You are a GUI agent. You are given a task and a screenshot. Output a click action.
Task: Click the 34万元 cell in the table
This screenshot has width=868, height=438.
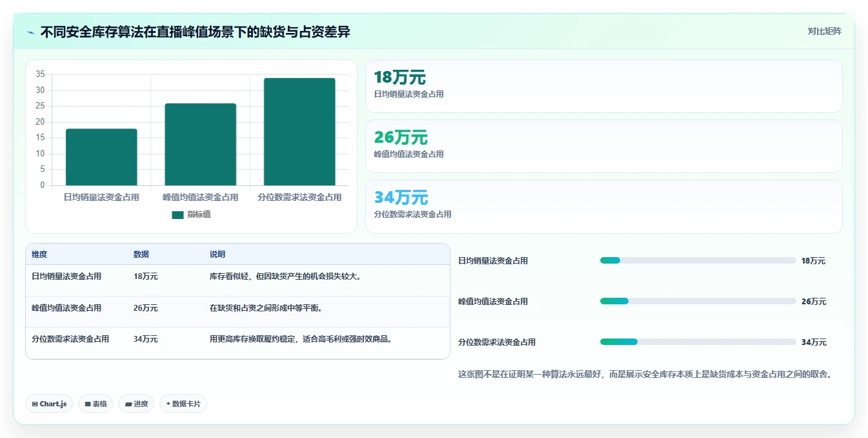click(146, 339)
